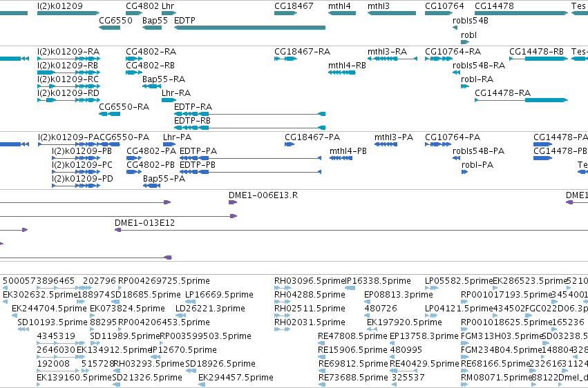Select the CG14478-PB protein label

(560, 151)
